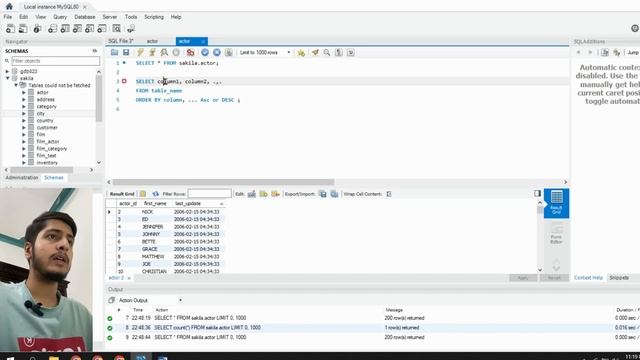This screenshot has height=360, width=640.
Task: Switch to Result Grid view
Action: (x=556, y=203)
